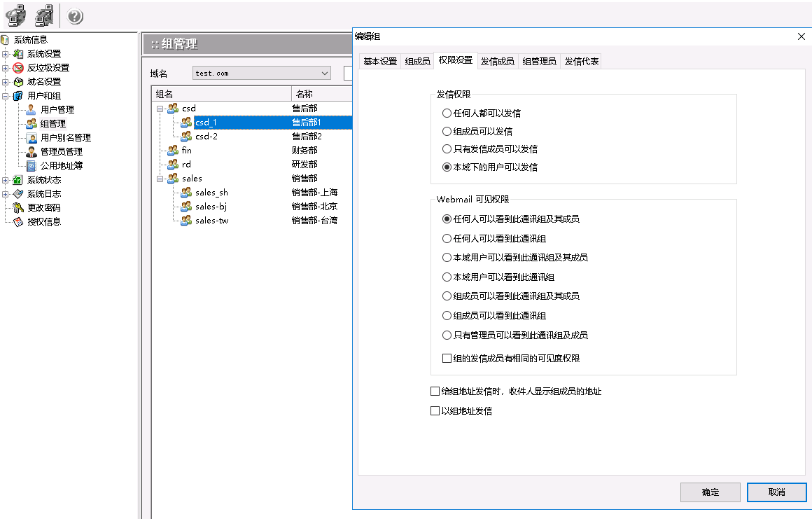Open 授权信息 license item

pyautogui.click(x=43, y=221)
